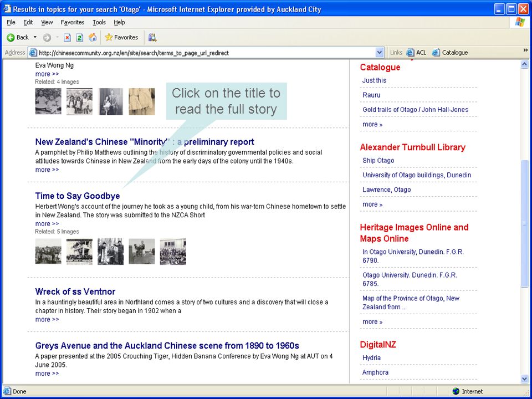
Task: Click the address bar URL field
Action: pyautogui.click(x=206, y=53)
